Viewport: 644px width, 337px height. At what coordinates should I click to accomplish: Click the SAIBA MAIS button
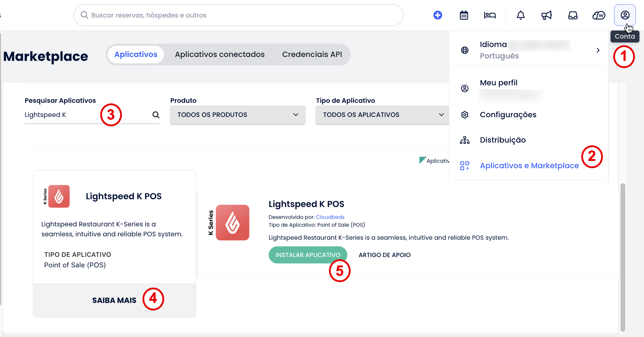point(114,301)
